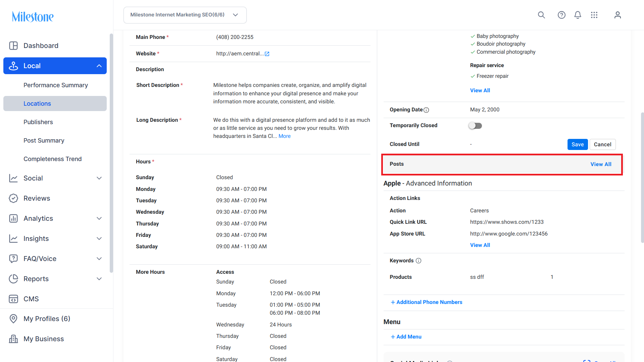Screen dimensions: 644x362
Task: Open the search icon in header
Action: coord(541,15)
